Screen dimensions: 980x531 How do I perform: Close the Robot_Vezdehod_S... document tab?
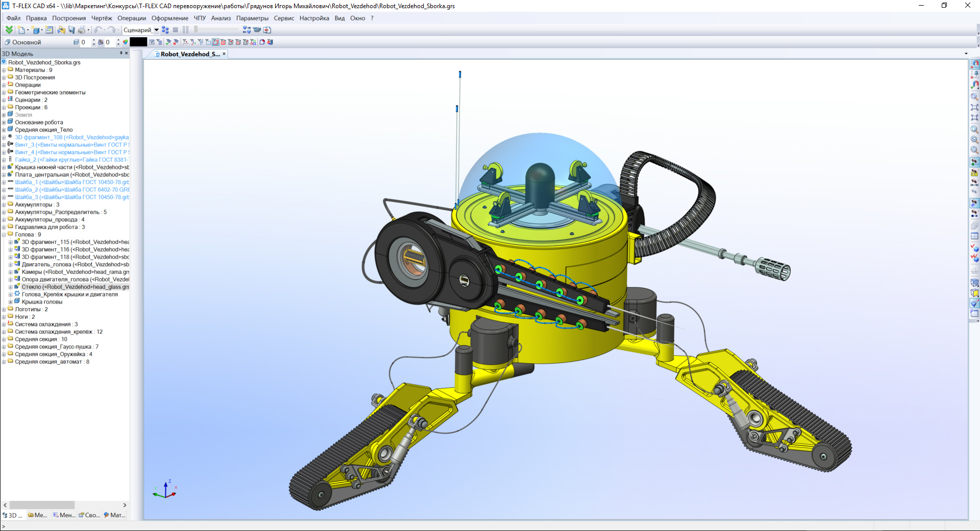pos(224,54)
